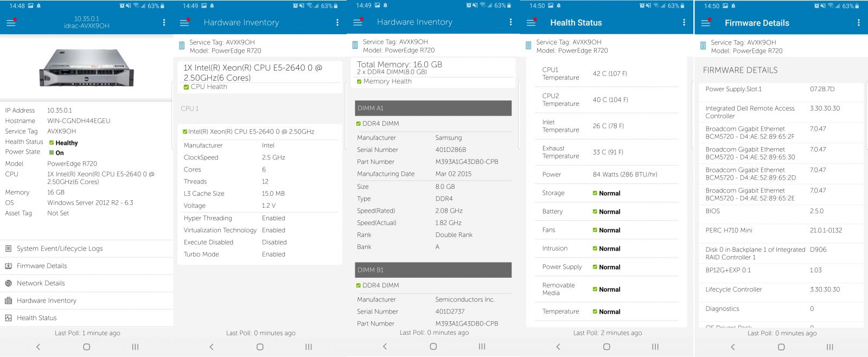Collapse the DIMM A1 section header

tap(433, 108)
